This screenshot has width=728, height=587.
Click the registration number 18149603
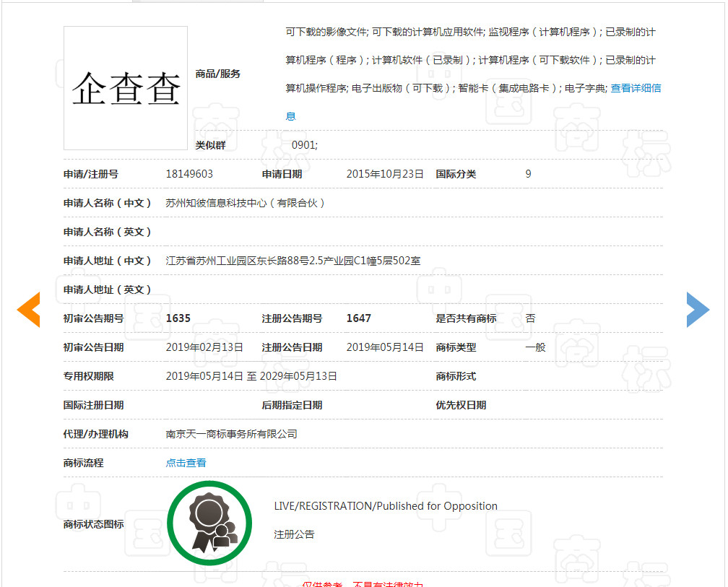coord(191,174)
